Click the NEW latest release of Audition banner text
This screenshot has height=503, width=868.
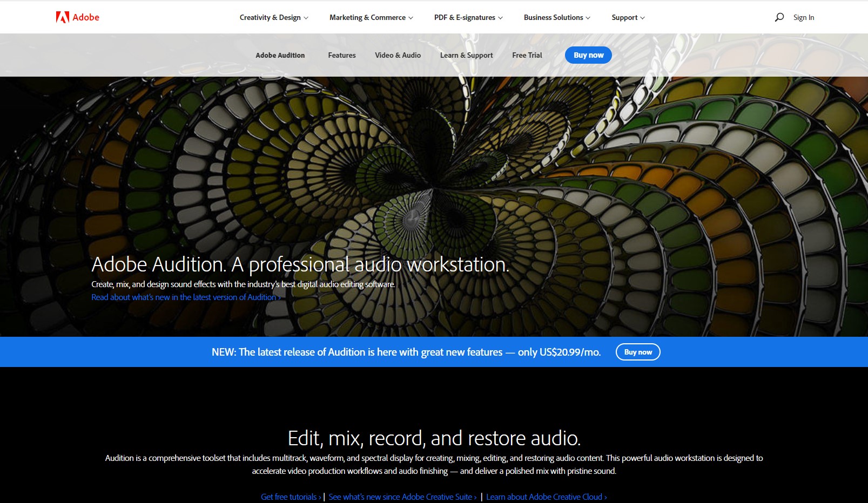[406, 352]
